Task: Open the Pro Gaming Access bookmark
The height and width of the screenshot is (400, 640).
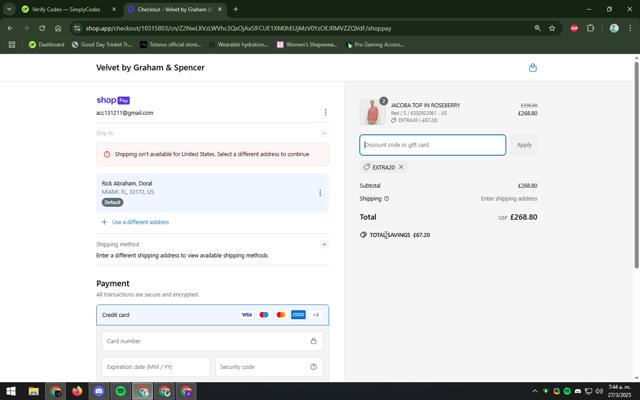Action: [x=375, y=44]
